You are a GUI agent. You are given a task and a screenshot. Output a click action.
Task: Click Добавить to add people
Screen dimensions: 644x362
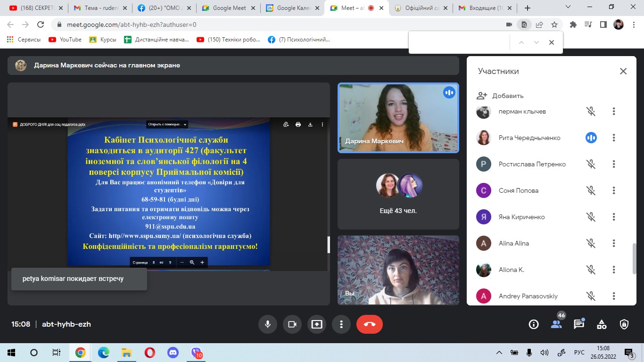pyautogui.click(x=500, y=96)
